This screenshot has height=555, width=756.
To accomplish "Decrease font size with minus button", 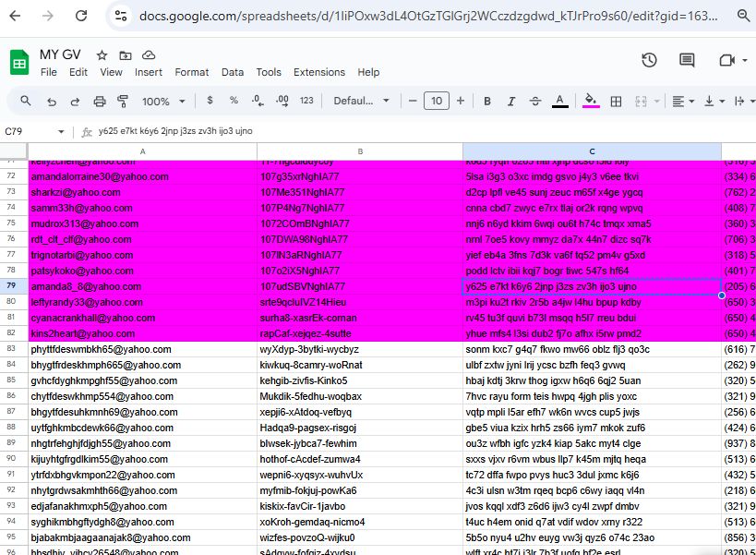I will (x=413, y=101).
